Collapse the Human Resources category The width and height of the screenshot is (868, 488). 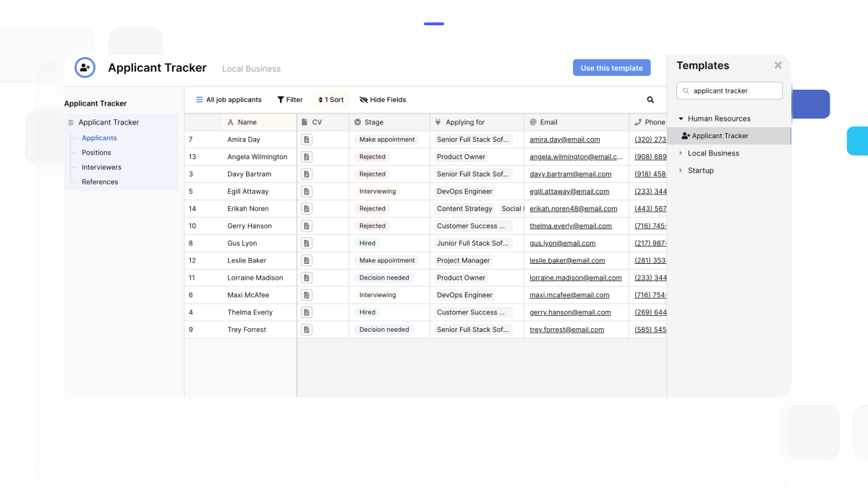click(681, 119)
